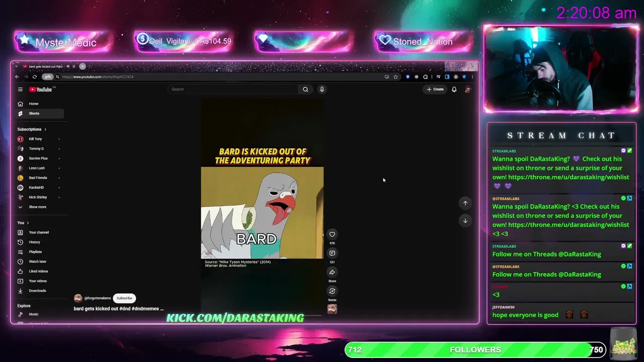Open the forgottenalamo channel avatar
This screenshot has height=362, width=644.
(78, 298)
